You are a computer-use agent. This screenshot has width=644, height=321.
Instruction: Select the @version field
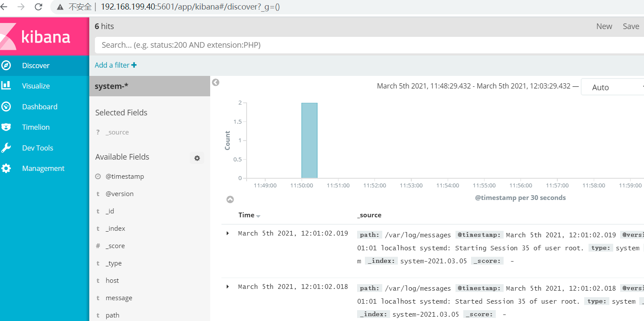coord(120,194)
